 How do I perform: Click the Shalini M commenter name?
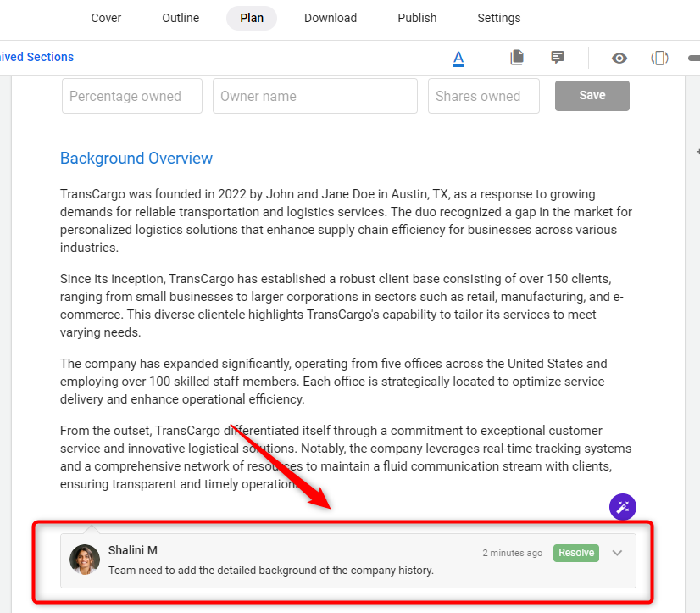132,550
